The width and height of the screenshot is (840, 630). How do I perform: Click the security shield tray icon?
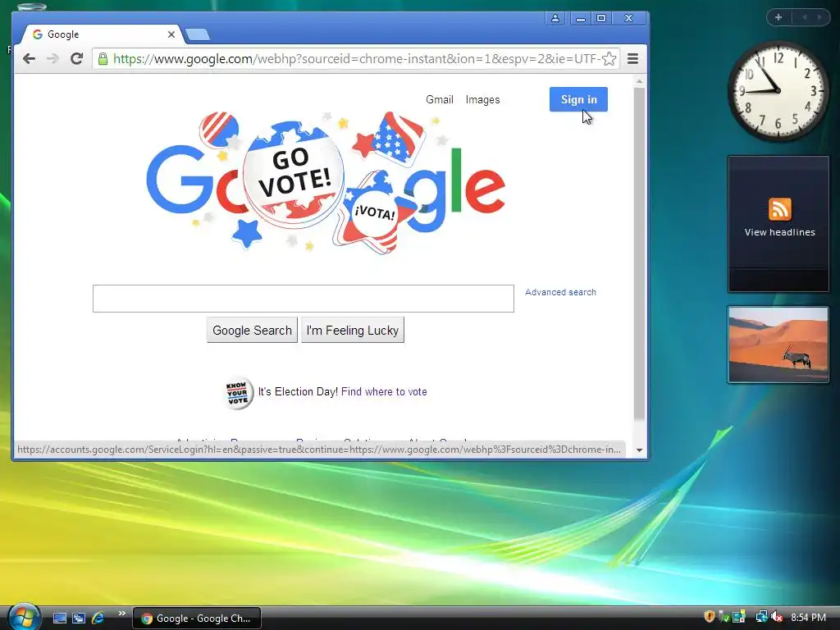[x=710, y=617]
